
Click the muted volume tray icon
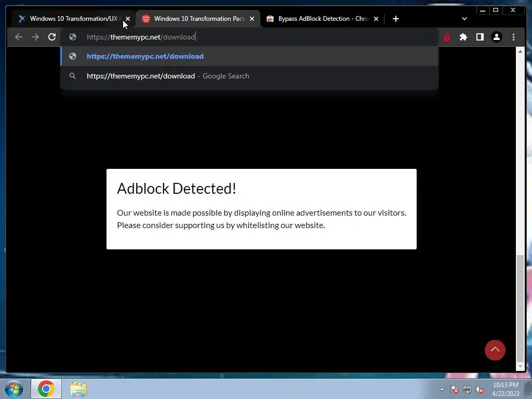(x=480, y=390)
